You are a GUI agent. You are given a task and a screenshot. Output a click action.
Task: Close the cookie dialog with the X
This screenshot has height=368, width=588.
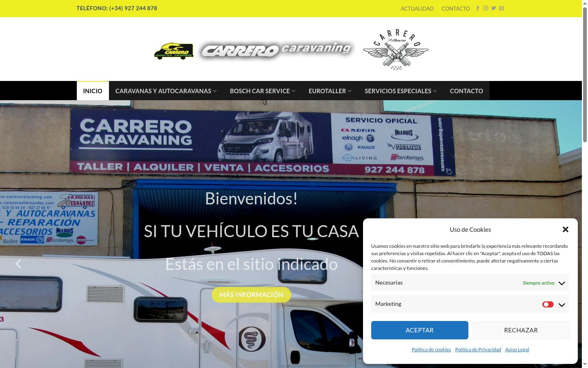(566, 229)
